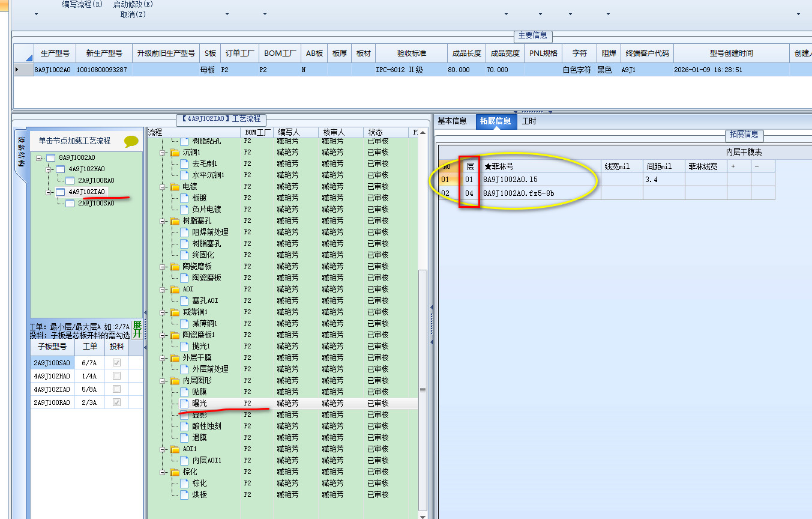The image size is (812, 519).
Task: Click the folder icon of 电镀
Action: pos(175,187)
